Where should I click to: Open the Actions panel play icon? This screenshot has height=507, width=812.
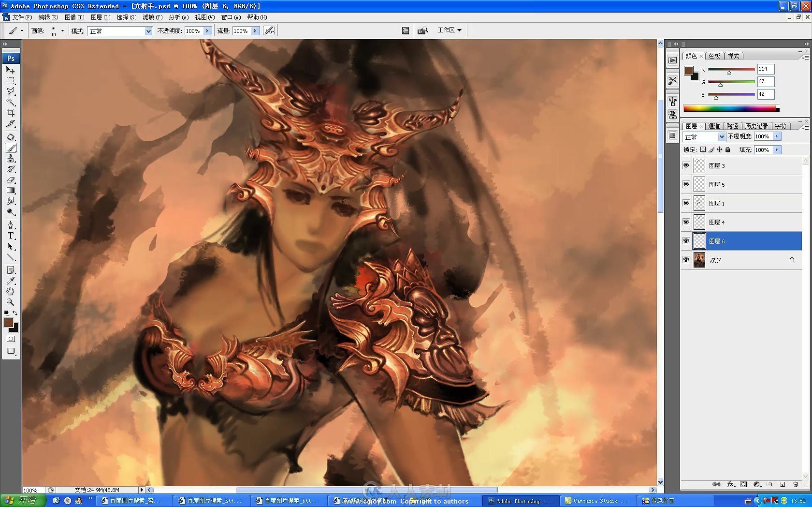[x=672, y=60]
